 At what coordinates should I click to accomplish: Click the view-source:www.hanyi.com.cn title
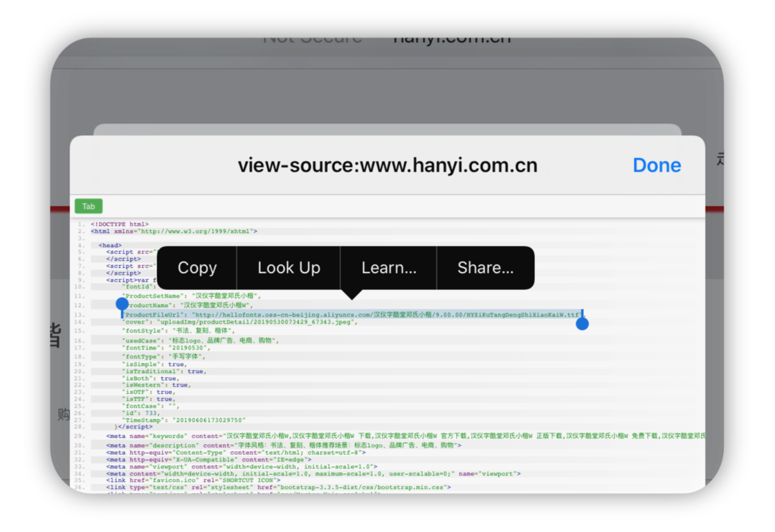tap(387, 165)
